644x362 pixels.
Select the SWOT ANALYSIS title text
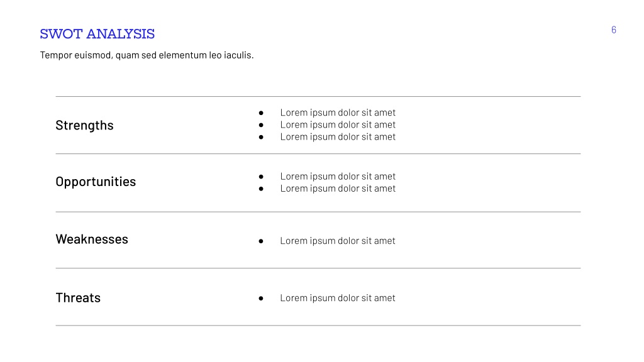pyautogui.click(x=97, y=34)
